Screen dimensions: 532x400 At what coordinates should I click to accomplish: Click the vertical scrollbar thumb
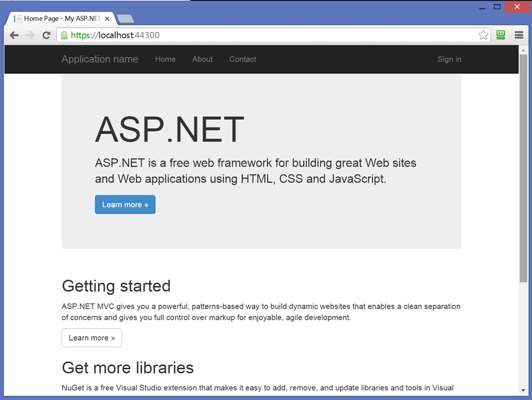[x=523, y=168]
